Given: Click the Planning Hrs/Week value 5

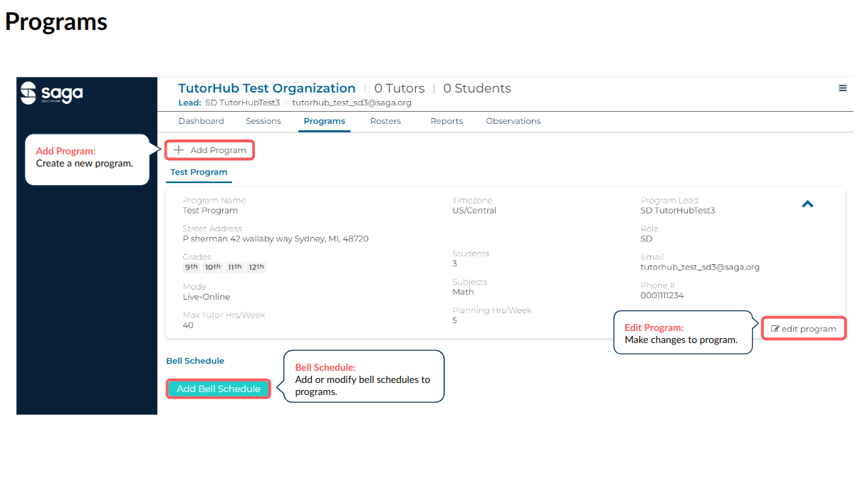Looking at the screenshot, I should (455, 320).
